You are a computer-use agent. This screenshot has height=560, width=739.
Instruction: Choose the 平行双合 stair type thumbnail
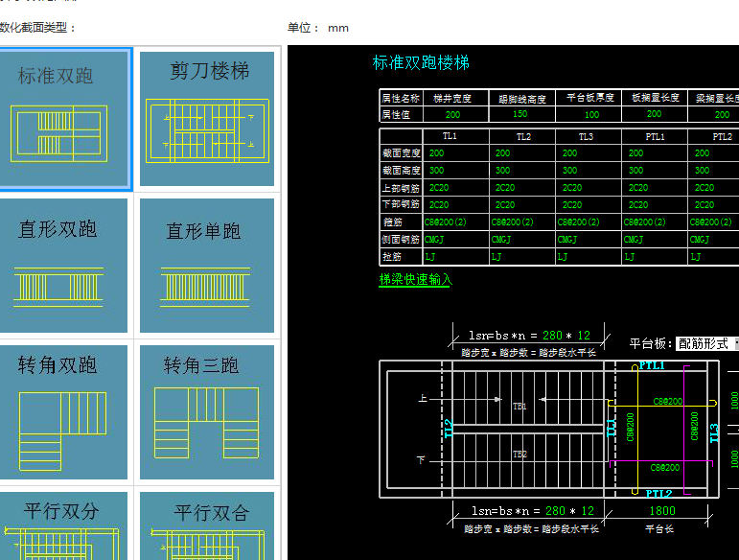[x=207, y=526]
